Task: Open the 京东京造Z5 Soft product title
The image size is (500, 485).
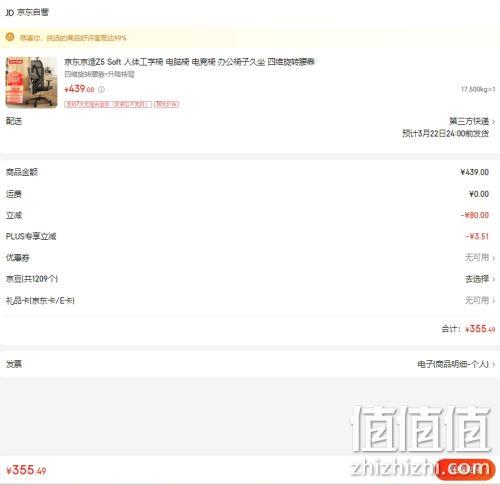Action: (x=189, y=62)
